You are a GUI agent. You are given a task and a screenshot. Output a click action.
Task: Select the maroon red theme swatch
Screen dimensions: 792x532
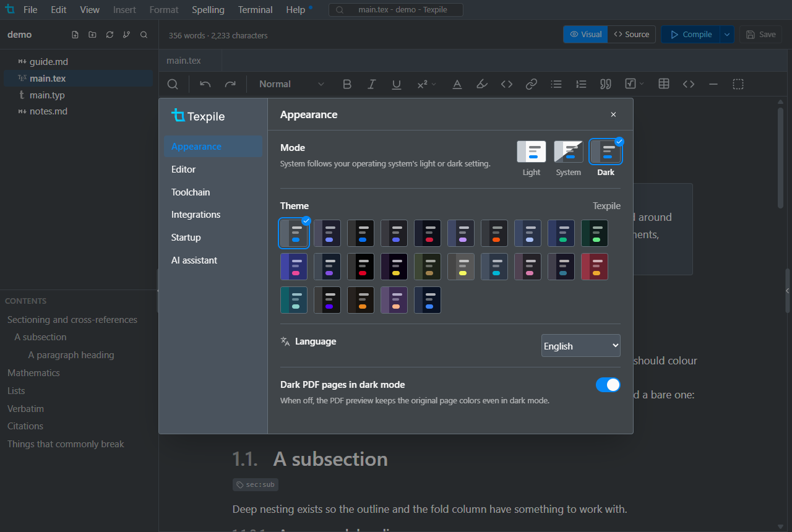tap(595, 267)
